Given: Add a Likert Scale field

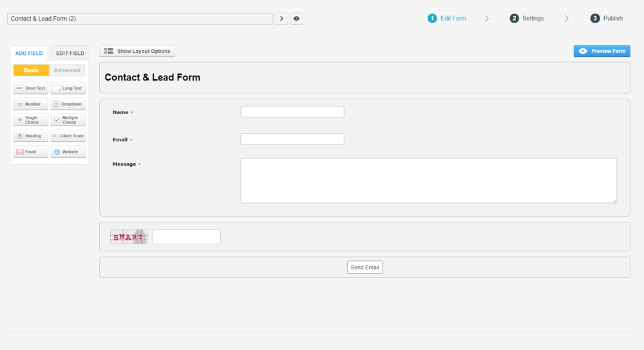Looking at the screenshot, I should tap(68, 136).
